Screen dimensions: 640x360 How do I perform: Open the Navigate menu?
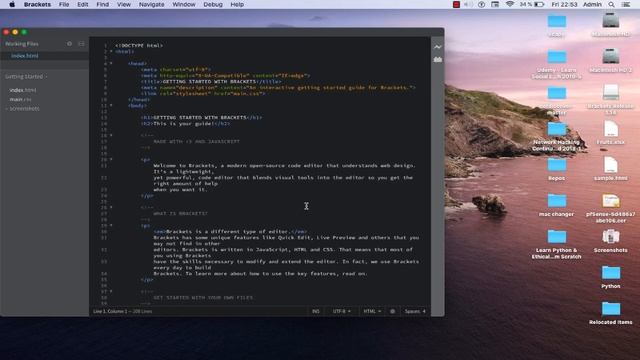click(151, 4)
